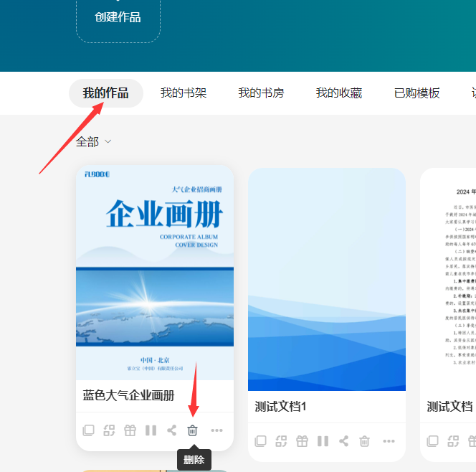476x472 pixels.
Task: Share the 蓝色大气企业画册 album
Action: coord(171,430)
